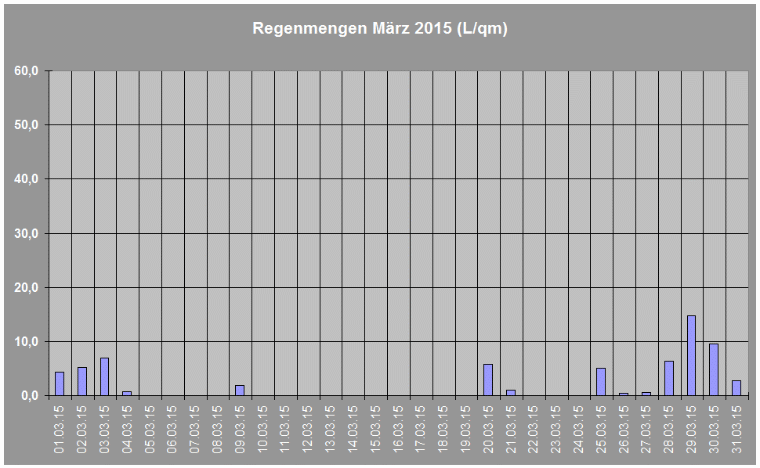
Task: Select the small bar for 21.03.15
Action: coord(511,392)
